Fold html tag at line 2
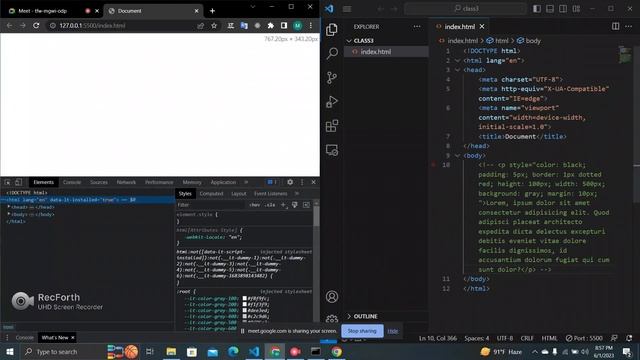Image resolution: width=640 pixels, height=360 pixels. pos(458,60)
